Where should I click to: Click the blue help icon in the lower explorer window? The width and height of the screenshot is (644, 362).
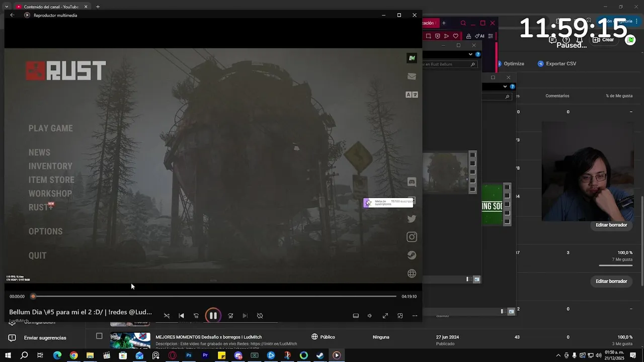pyautogui.click(x=513, y=86)
